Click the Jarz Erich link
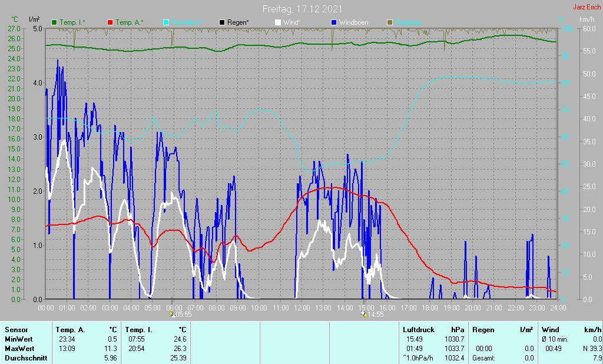Screen dimensions: 603x364 click(587, 7)
